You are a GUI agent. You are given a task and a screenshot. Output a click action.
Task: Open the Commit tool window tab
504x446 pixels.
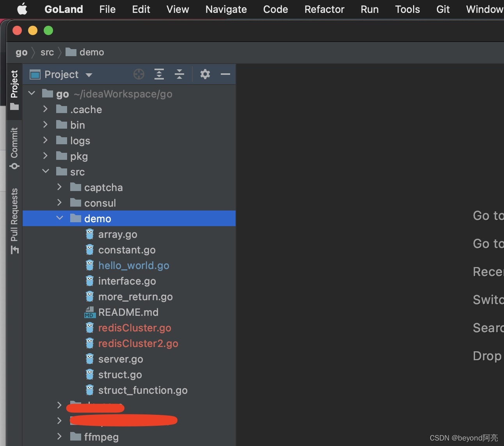[14, 148]
